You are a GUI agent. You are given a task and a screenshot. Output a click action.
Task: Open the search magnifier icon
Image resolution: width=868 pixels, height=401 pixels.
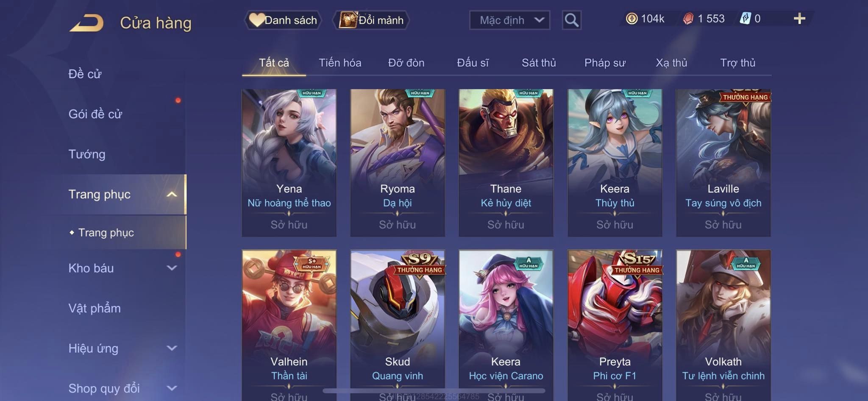click(571, 20)
